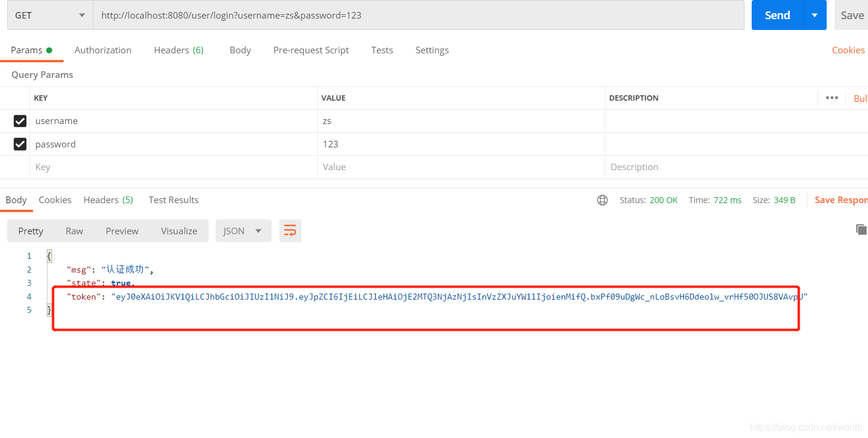This screenshot has height=438, width=868.
Task: Click the empty Key input field
Action: click(x=173, y=167)
